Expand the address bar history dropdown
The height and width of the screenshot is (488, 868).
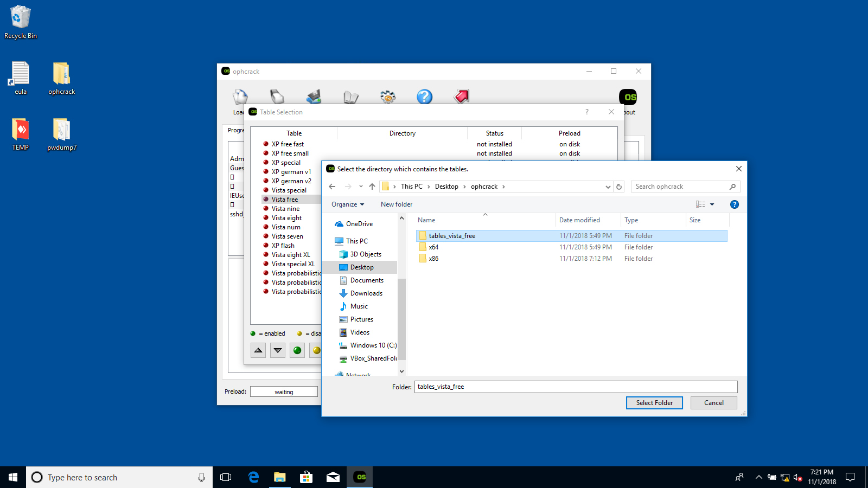click(x=608, y=187)
